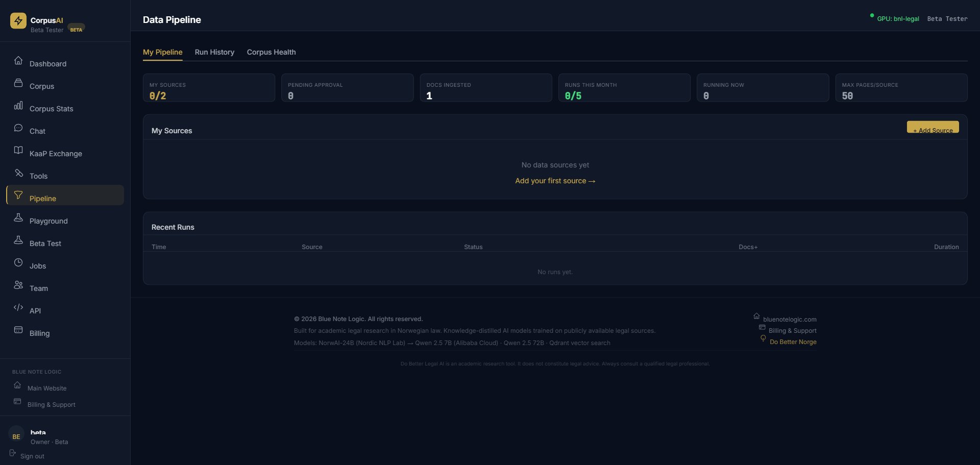This screenshot has width=980, height=465.
Task: Open the Beta Test section
Action: [x=45, y=243]
